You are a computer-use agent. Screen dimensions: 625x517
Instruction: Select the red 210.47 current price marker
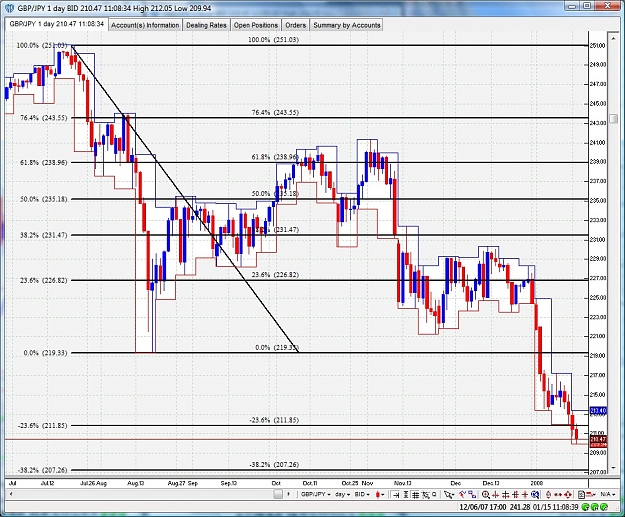click(598, 439)
